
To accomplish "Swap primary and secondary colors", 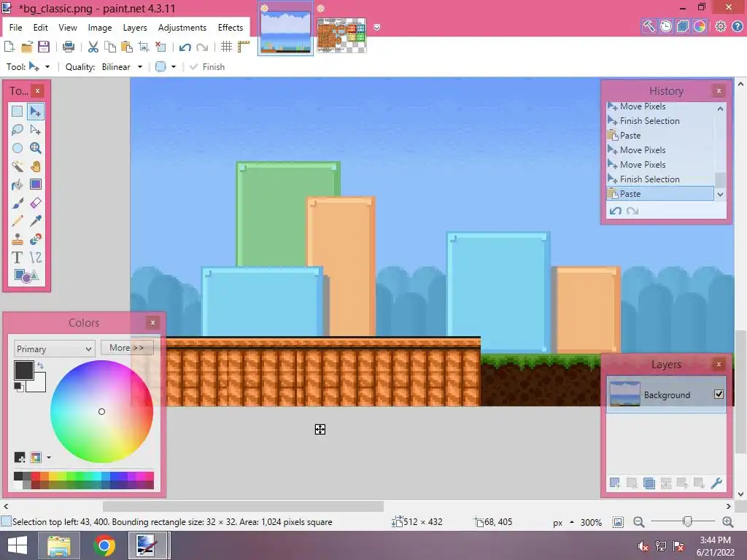I will (41, 366).
